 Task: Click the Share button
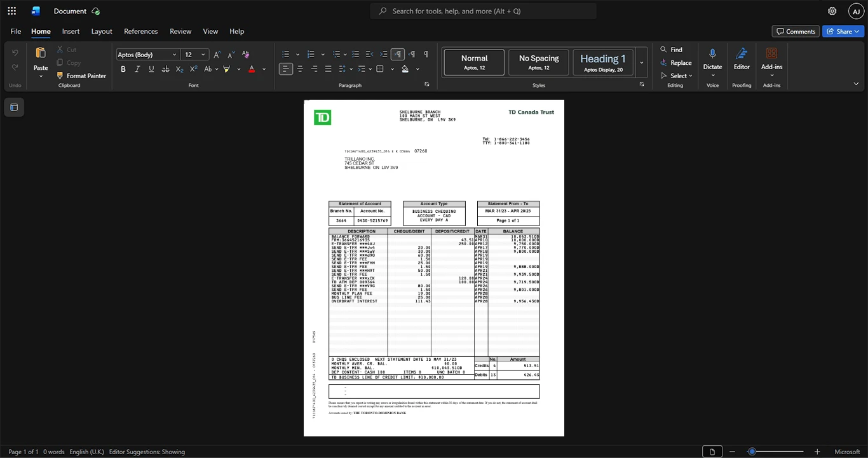843,31
